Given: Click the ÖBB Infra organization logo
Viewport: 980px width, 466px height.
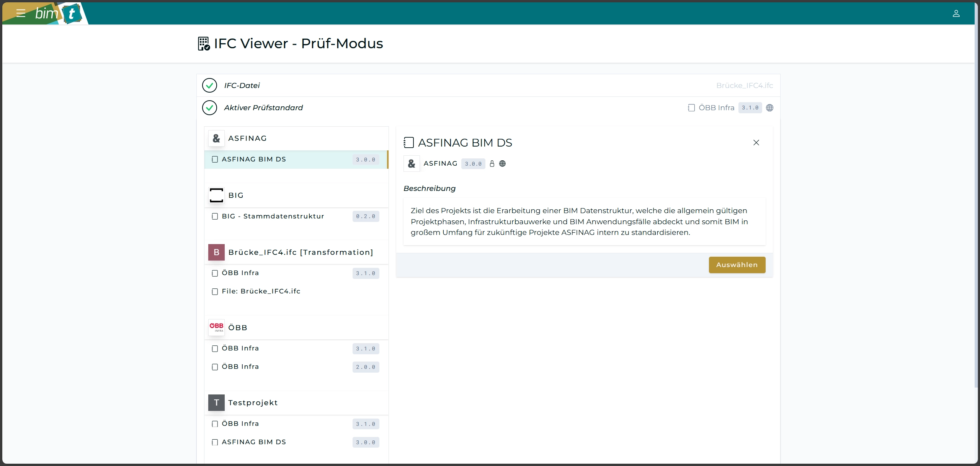Looking at the screenshot, I should (x=216, y=328).
